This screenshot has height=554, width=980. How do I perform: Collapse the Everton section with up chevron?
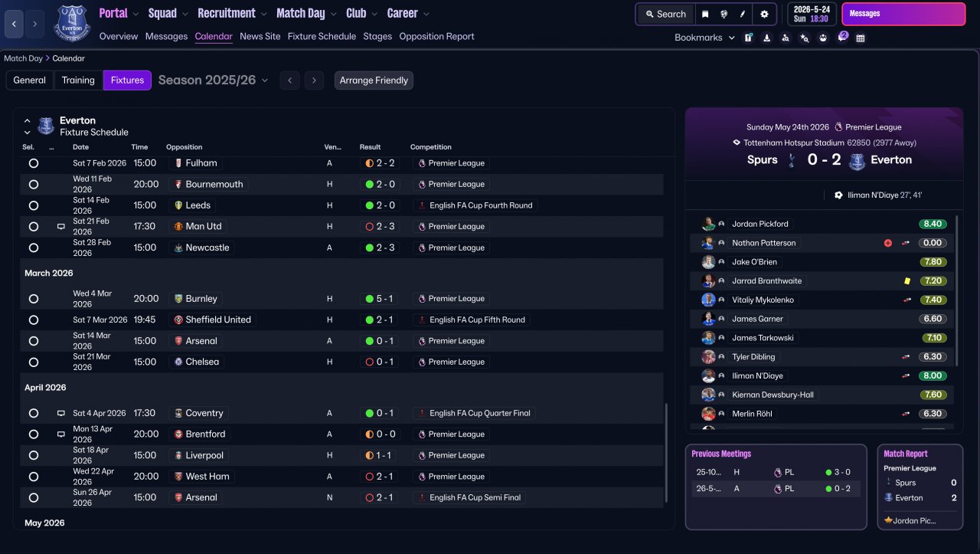tap(28, 121)
